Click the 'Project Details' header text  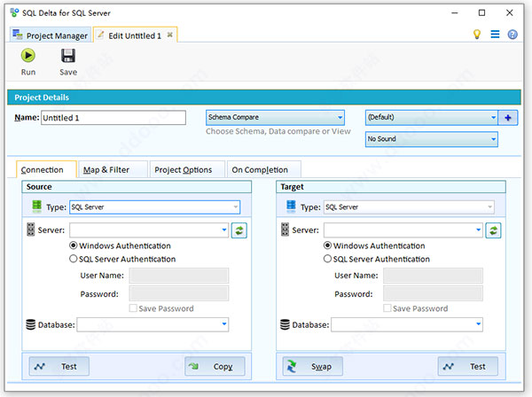[42, 97]
